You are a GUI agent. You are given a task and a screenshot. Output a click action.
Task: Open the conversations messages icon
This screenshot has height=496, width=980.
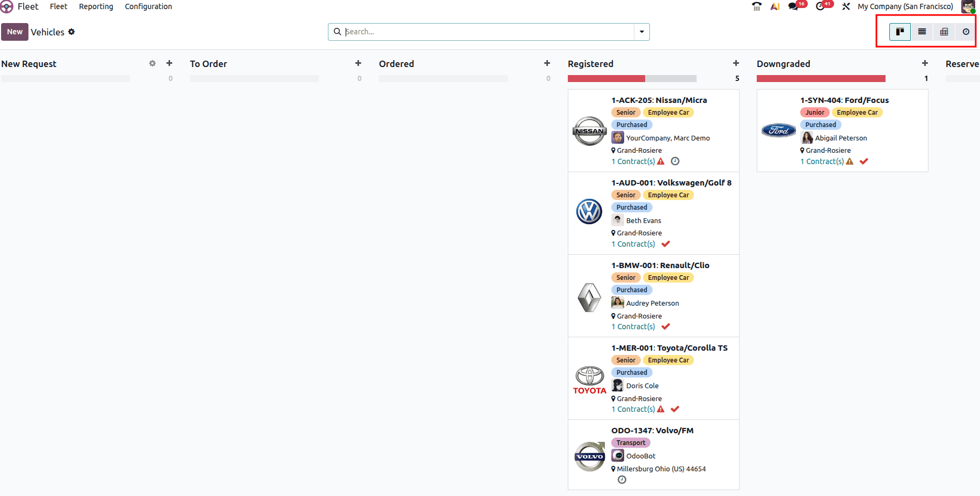pos(793,6)
